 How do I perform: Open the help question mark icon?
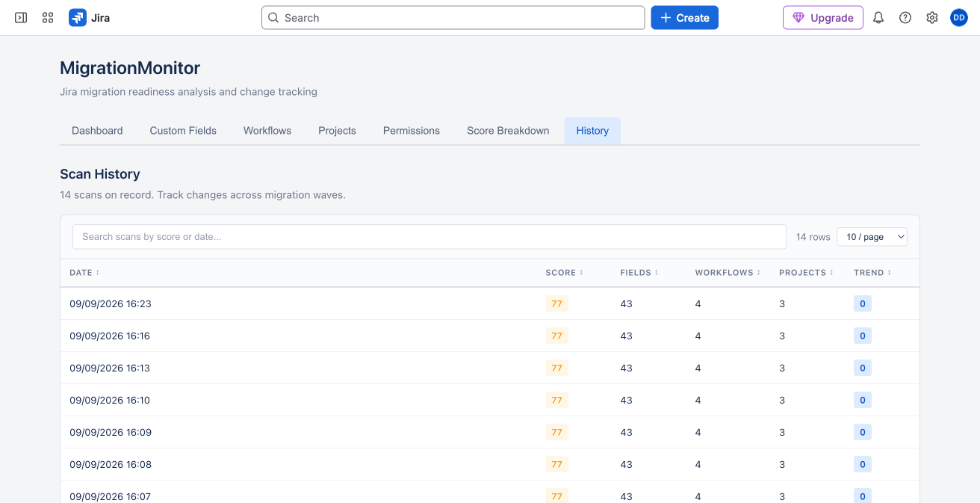tap(905, 18)
